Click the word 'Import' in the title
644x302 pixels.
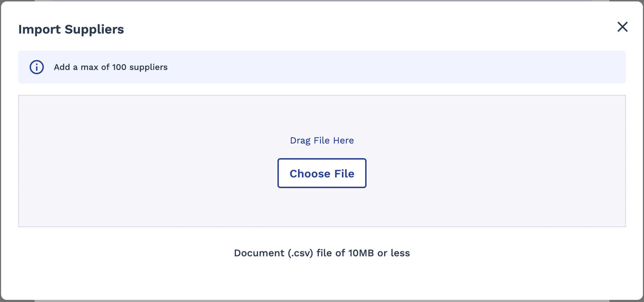tap(40, 29)
